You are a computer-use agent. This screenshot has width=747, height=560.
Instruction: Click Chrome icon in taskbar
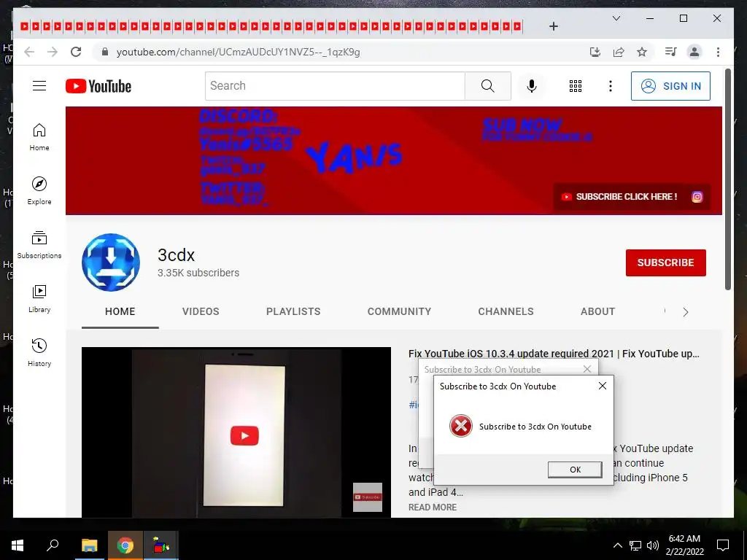(125, 545)
